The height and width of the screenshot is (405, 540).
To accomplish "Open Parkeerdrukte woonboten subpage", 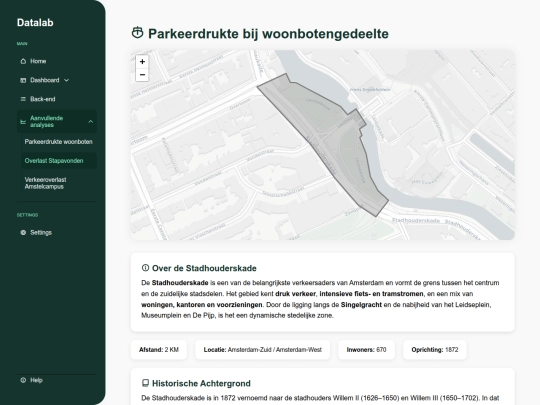I will [59, 142].
